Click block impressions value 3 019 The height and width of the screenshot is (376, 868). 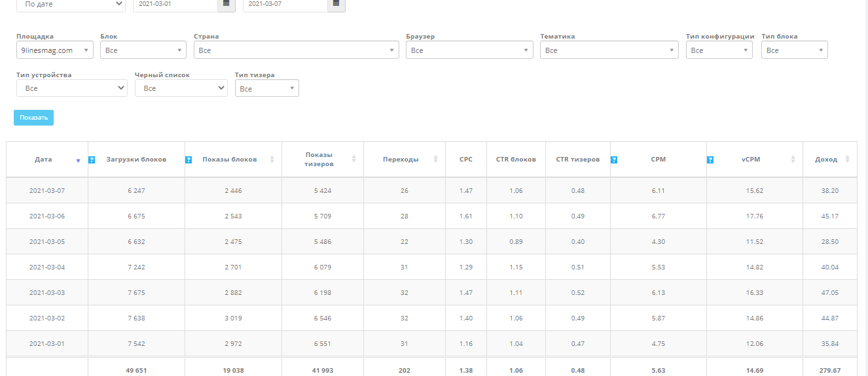[233, 318]
